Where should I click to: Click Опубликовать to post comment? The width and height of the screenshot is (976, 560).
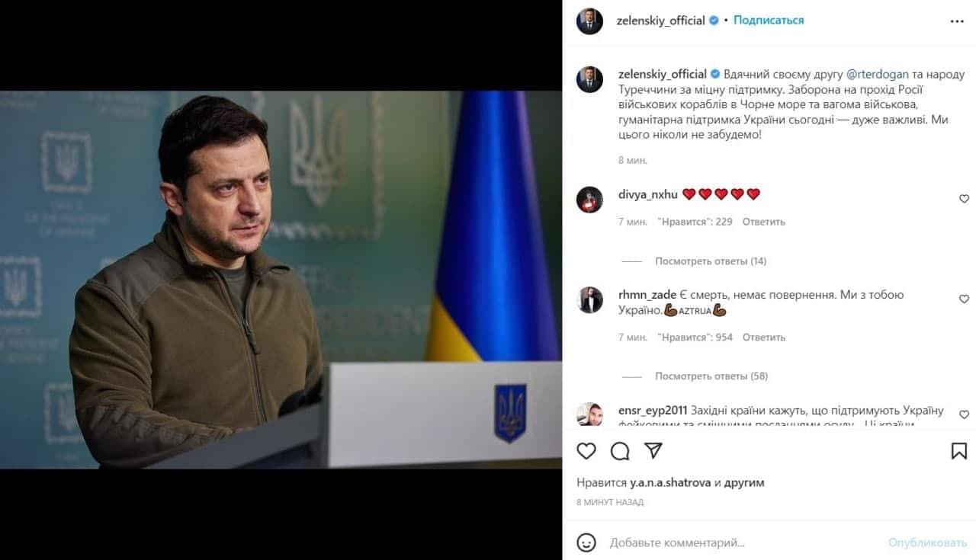click(x=927, y=542)
